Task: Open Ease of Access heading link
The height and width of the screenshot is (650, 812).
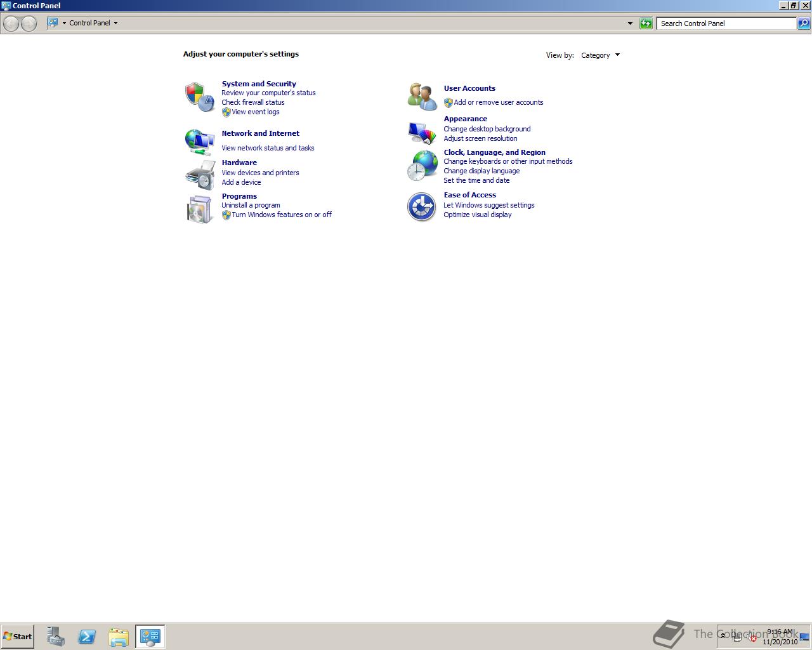Action: (x=469, y=195)
